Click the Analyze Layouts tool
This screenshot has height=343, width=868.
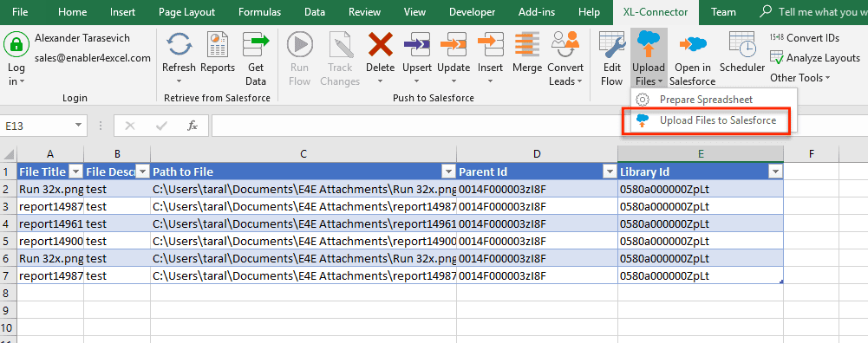815,58
